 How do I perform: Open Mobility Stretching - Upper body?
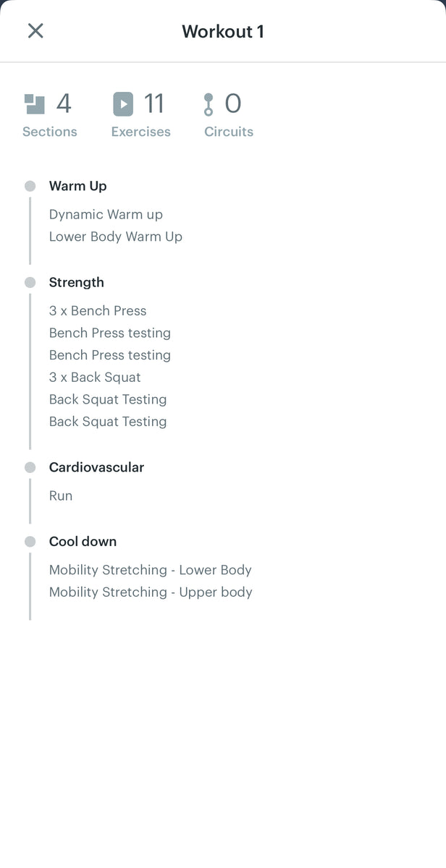(151, 592)
